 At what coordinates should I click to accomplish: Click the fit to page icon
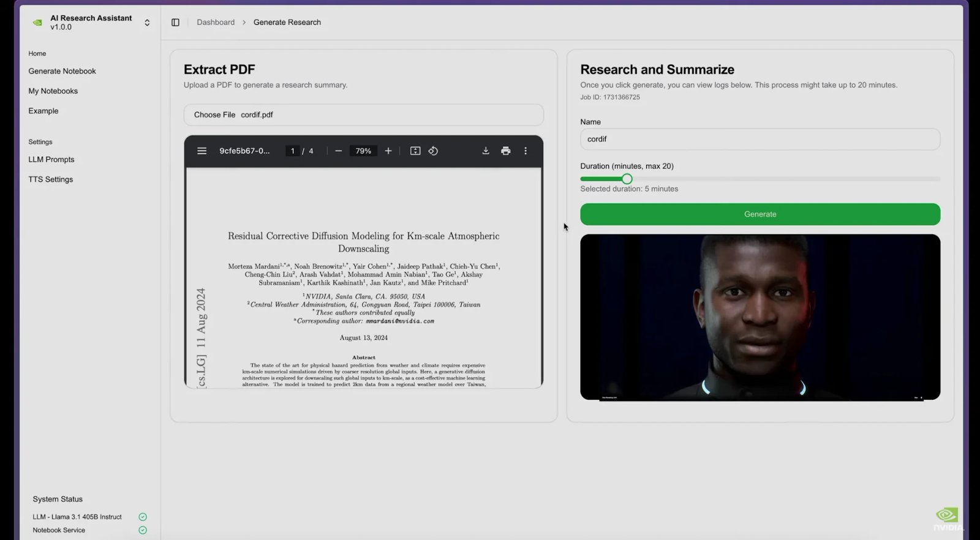pyautogui.click(x=415, y=151)
